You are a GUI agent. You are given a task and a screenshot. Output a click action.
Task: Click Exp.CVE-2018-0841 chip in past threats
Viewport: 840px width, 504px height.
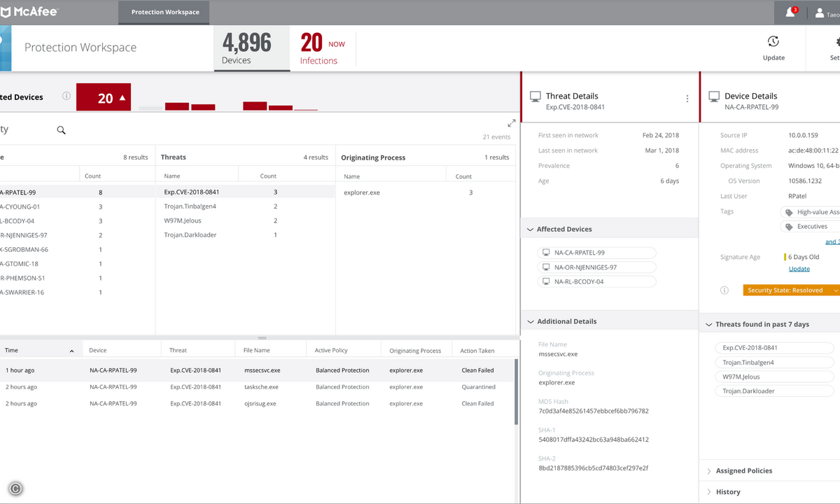pyautogui.click(x=774, y=348)
